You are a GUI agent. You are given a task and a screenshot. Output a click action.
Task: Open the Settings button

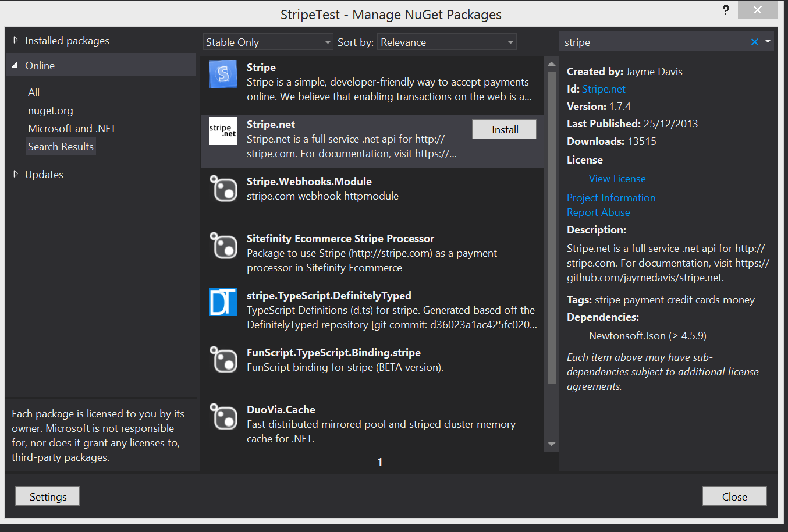click(48, 496)
